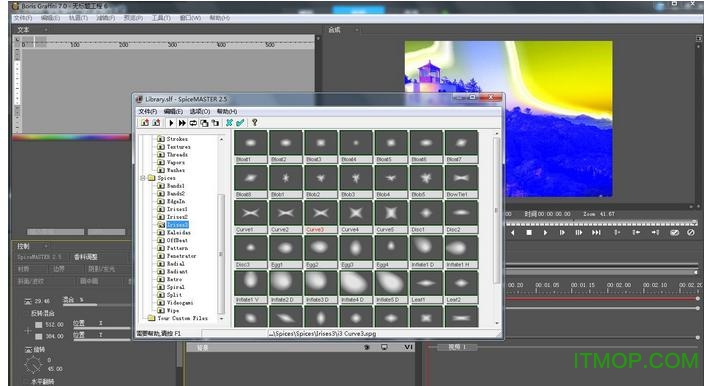Click the play button in preview transport
704x386 pixels.
[545, 232]
